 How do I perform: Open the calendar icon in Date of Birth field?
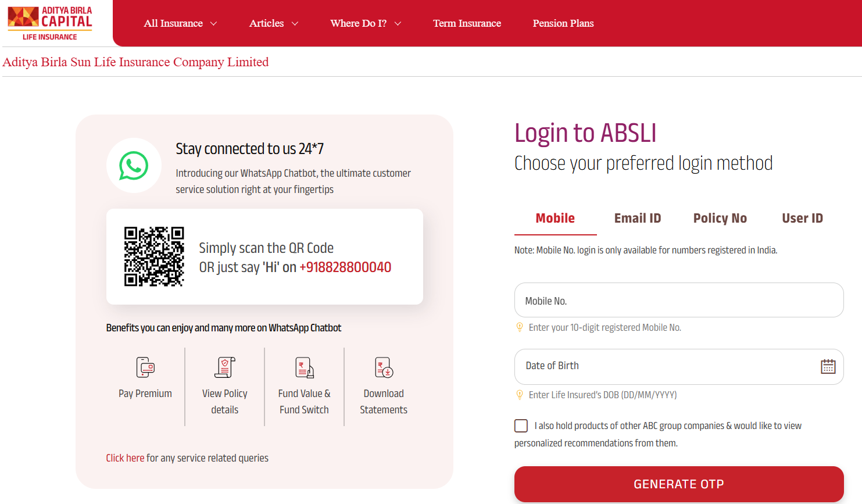[828, 366]
